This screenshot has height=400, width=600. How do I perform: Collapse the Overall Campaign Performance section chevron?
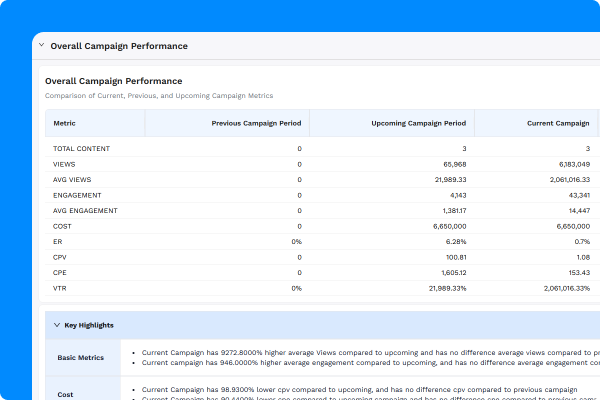click(x=41, y=46)
